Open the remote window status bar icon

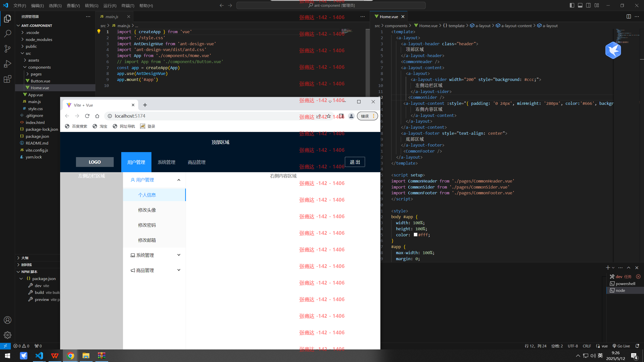pyautogui.click(x=5, y=346)
